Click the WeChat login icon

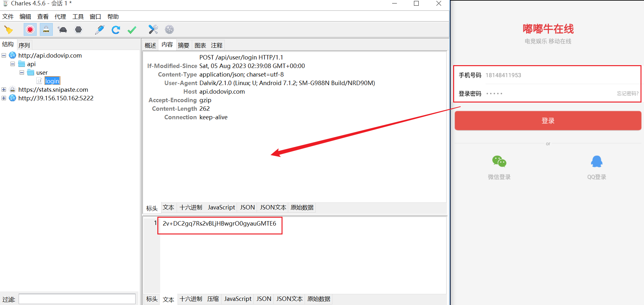pos(499,162)
